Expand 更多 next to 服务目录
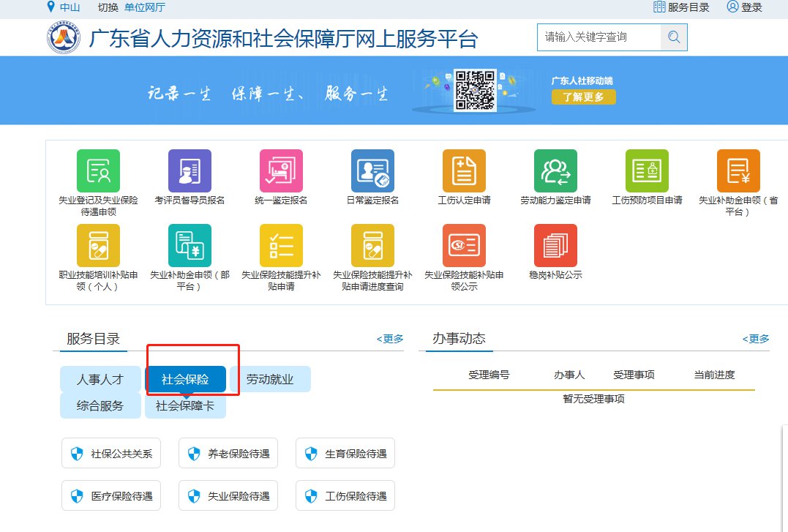 point(390,339)
